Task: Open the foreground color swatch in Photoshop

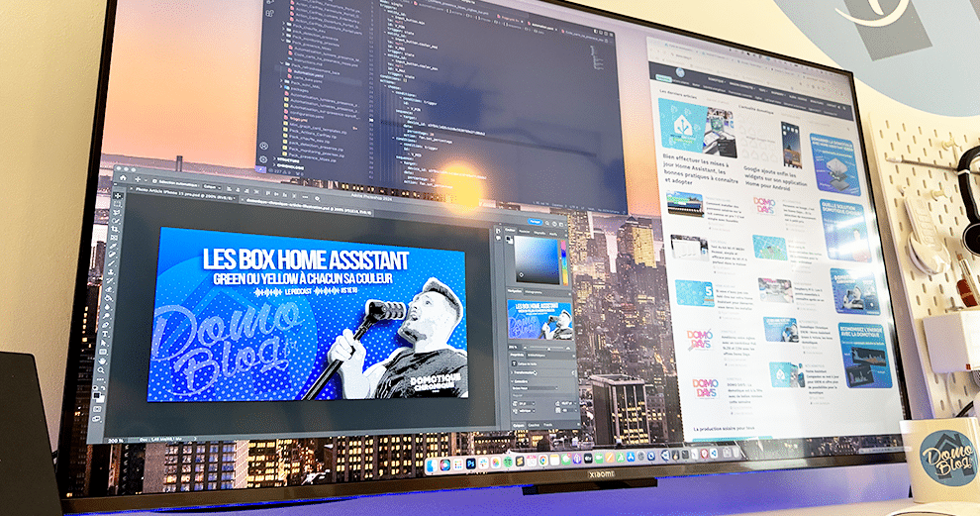Action: tap(96, 395)
